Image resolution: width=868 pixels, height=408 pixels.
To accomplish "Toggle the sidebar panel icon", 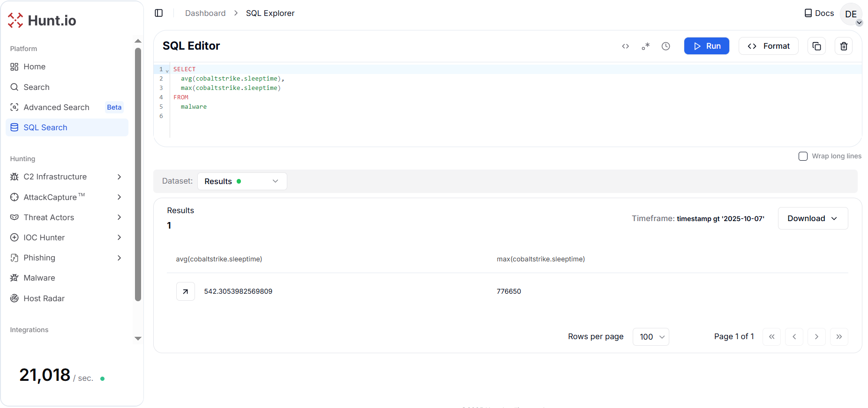I will coord(159,13).
